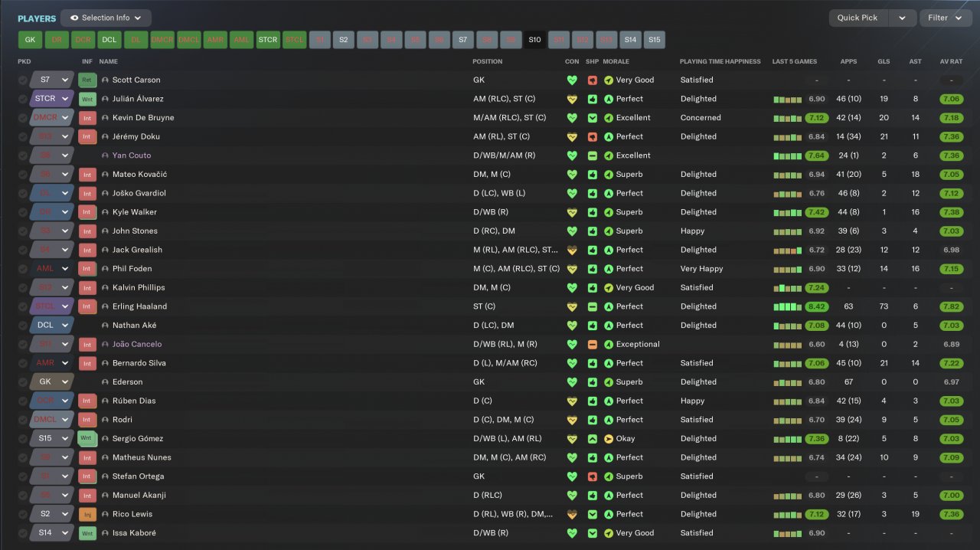
Task: Click Yan Couto's match sharpness icon
Action: 592,156
